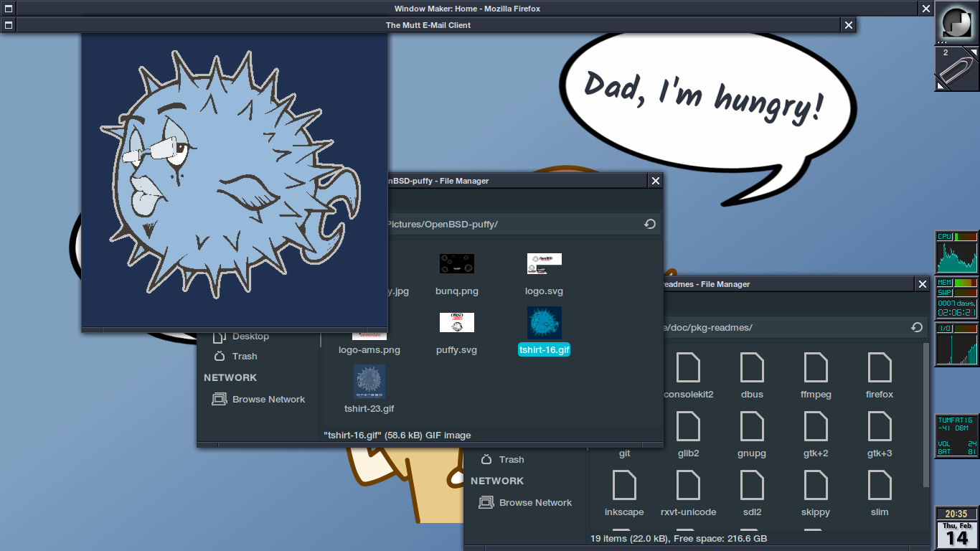
Task: Select the logo-ams.png file label
Action: 369,350
